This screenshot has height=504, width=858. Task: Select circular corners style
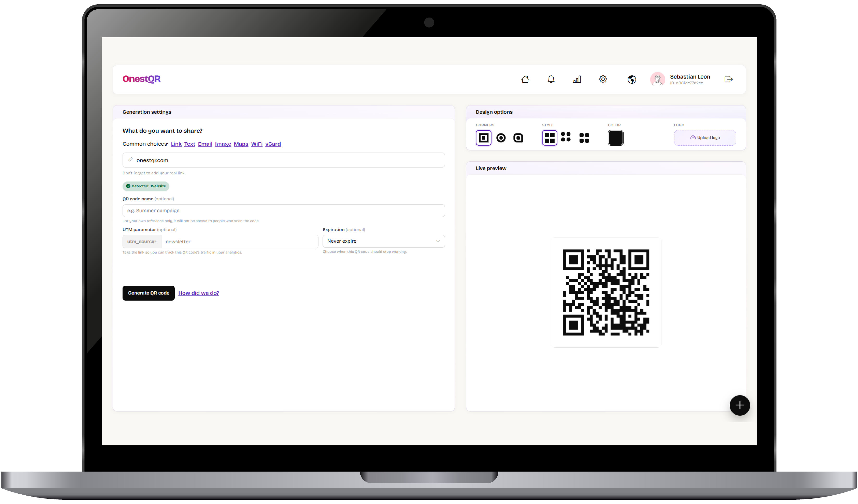point(501,138)
